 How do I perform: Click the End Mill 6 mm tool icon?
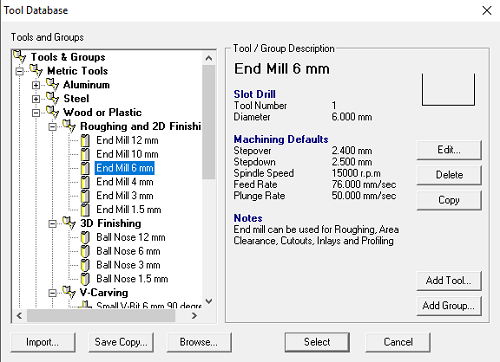point(85,168)
